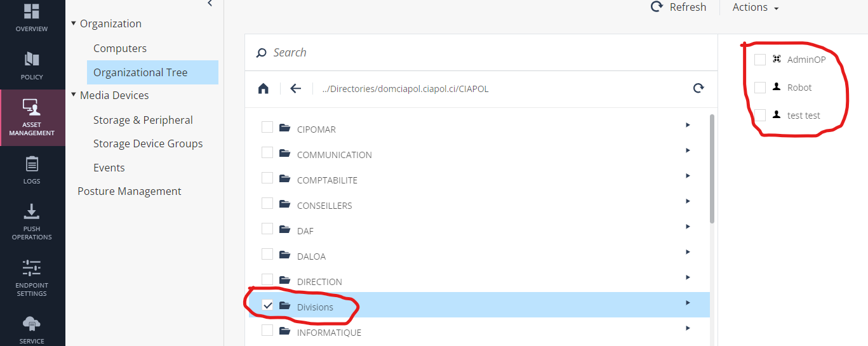The image size is (868, 346).
Task: Open Storage Device Groups menu item
Action: tap(148, 143)
